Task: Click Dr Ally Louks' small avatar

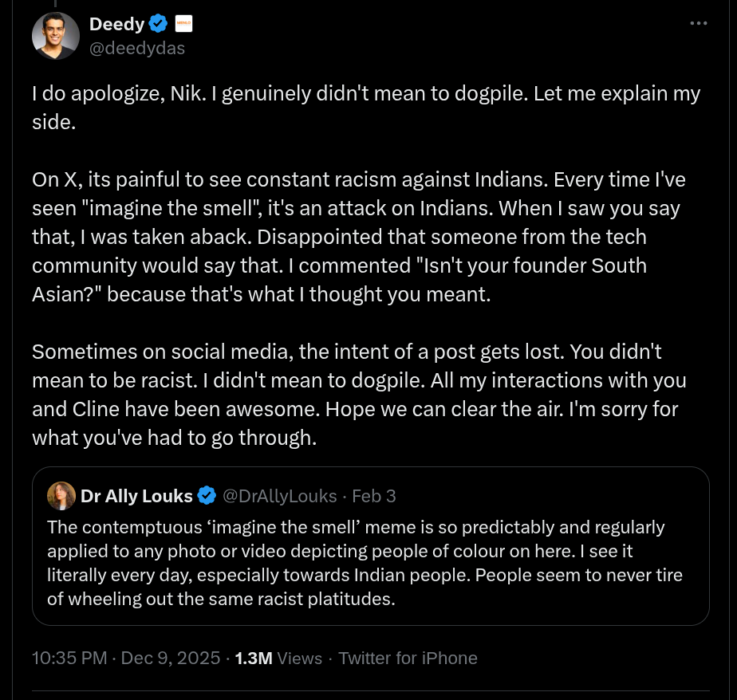Action: [61, 496]
